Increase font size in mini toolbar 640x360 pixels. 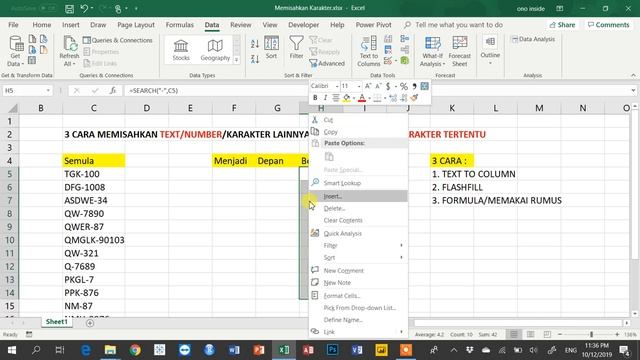point(368,86)
